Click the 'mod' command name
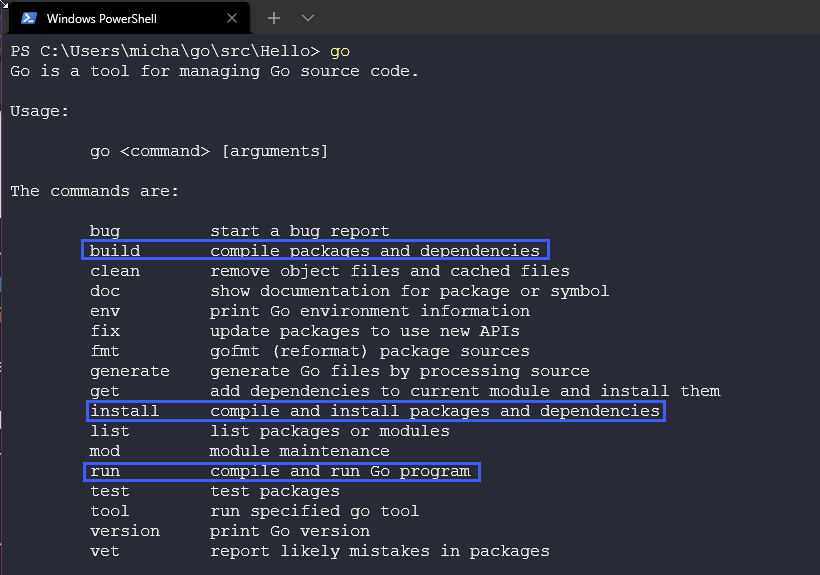 point(105,451)
